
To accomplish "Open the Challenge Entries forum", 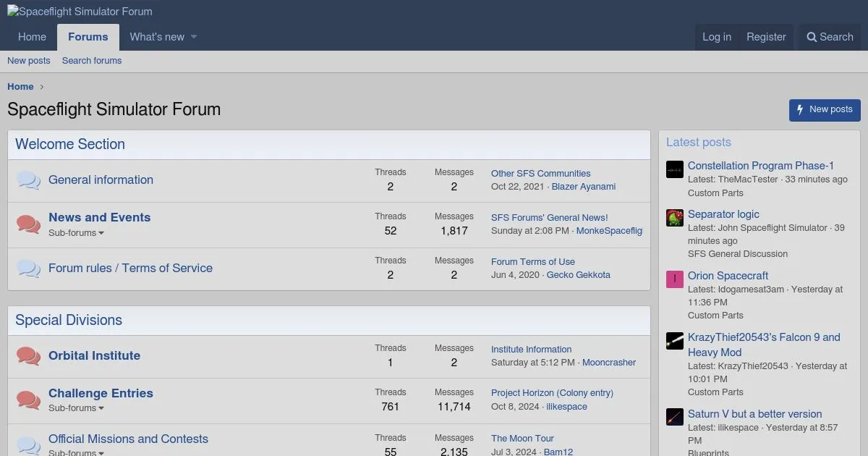I will (x=101, y=393).
